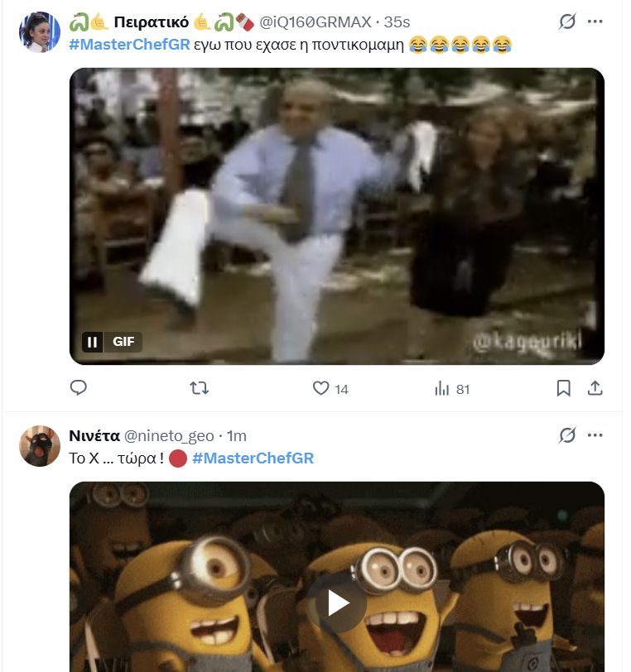The height and width of the screenshot is (672, 631).
Task: Open more options for Πειρατικό tweet
Action: (x=595, y=22)
